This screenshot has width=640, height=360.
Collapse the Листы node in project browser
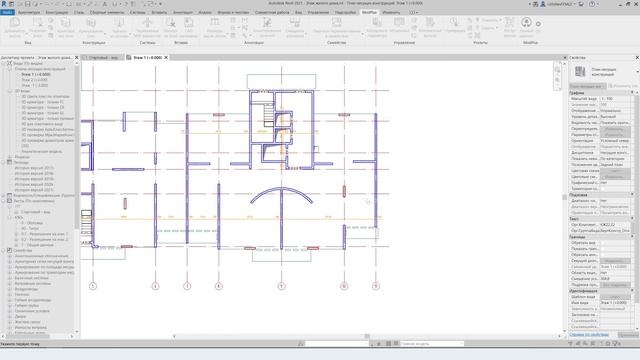point(3,201)
